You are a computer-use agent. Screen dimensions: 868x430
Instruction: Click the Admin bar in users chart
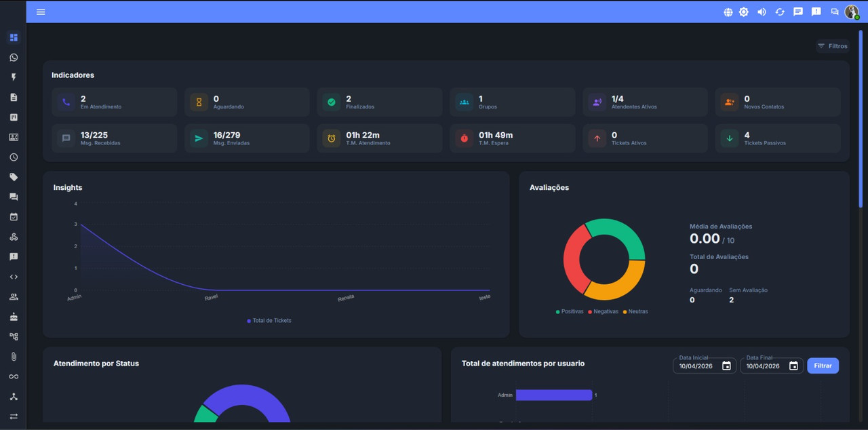[554, 395]
